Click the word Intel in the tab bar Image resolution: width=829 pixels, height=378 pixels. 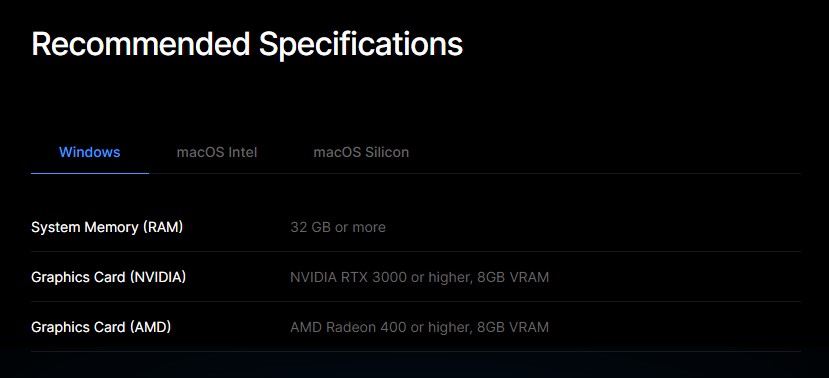(x=243, y=153)
